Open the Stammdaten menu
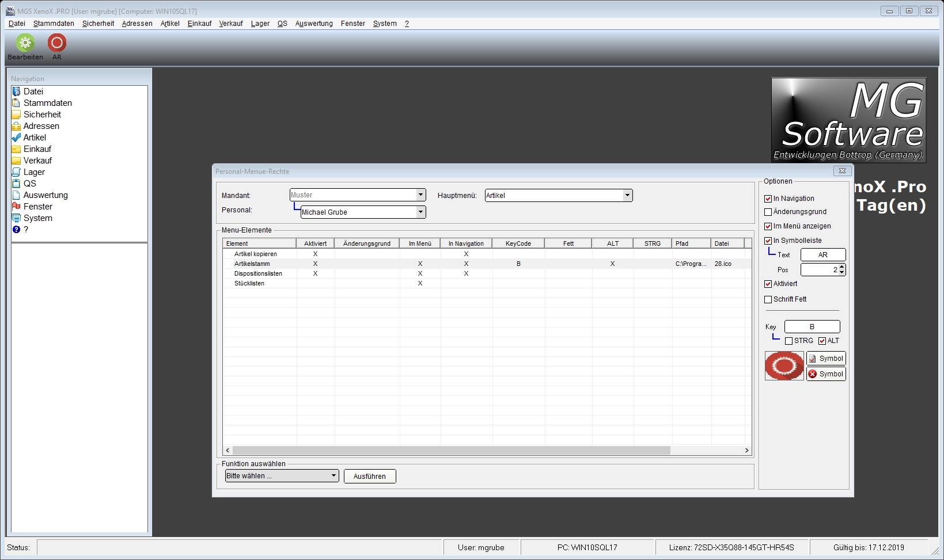 click(x=54, y=24)
